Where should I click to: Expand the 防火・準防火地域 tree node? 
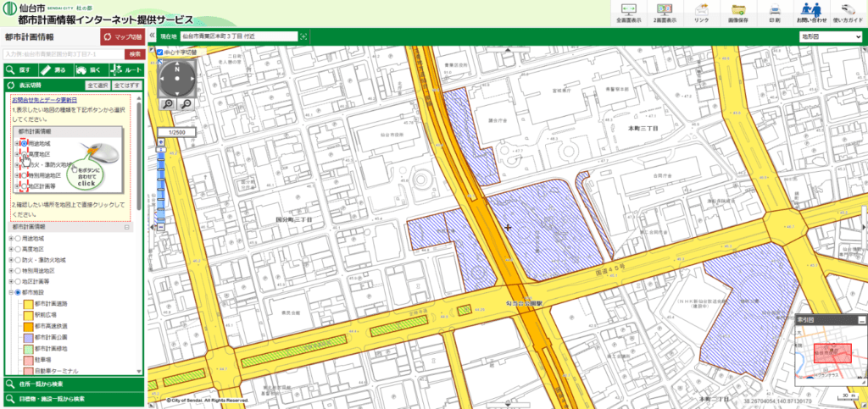point(9,261)
